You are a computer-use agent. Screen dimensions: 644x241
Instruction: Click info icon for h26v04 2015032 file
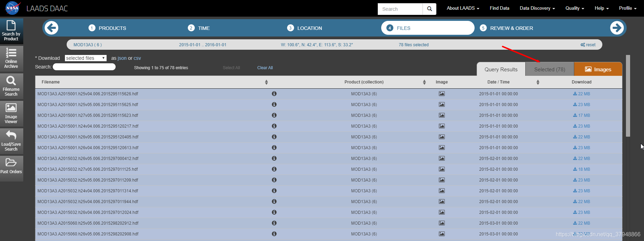click(274, 212)
